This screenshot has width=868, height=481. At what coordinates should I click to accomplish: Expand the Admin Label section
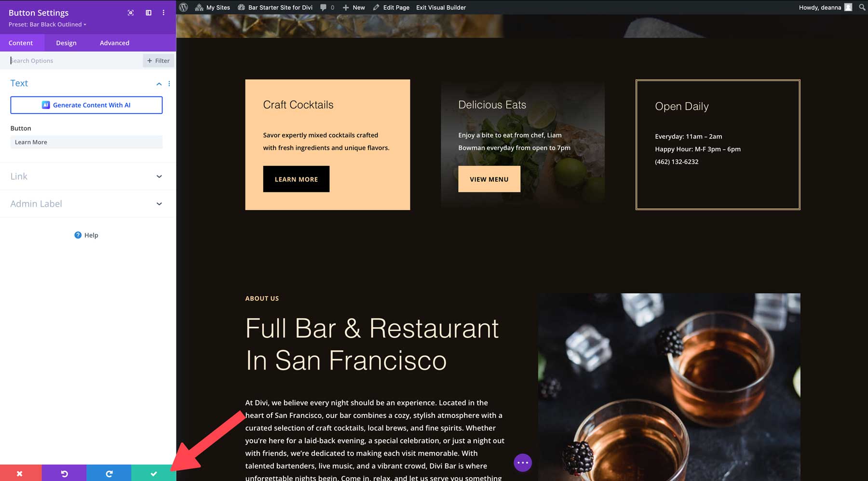159,203
